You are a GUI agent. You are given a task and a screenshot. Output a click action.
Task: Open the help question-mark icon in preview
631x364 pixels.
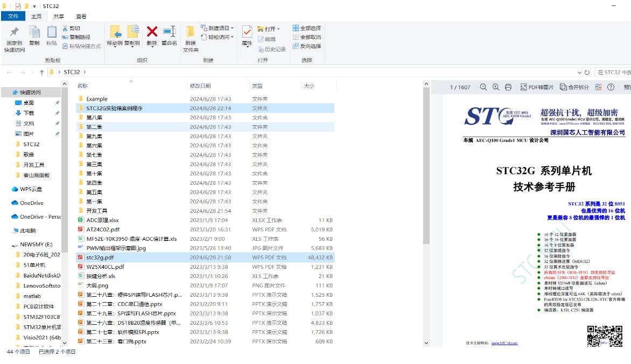[611, 87]
